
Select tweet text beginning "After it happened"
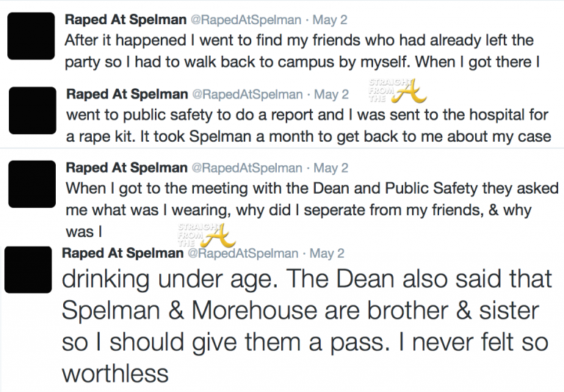pyautogui.click(x=305, y=51)
